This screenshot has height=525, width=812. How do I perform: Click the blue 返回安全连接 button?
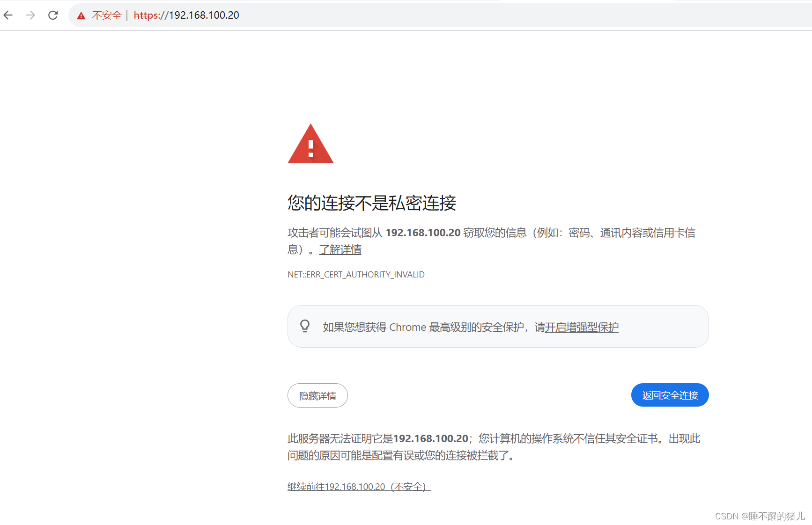tap(670, 395)
